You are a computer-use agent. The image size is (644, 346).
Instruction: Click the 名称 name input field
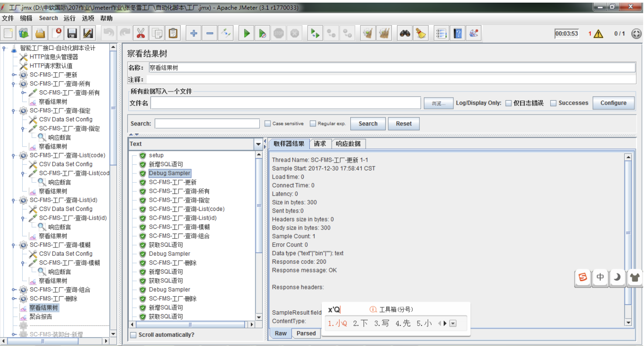(x=392, y=68)
